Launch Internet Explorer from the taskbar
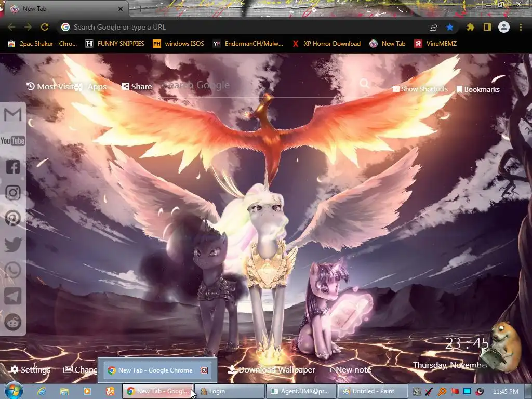Image resolution: width=532 pixels, height=399 pixels. tap(42, 391)
